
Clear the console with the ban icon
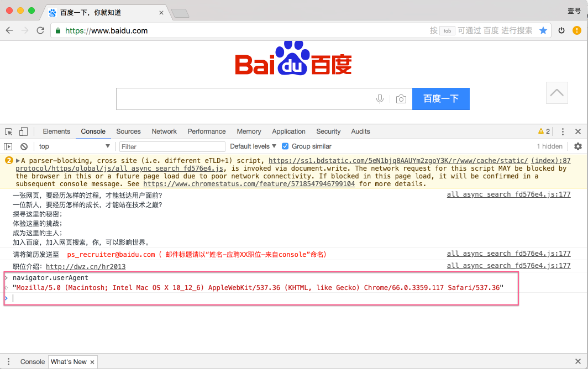click(x=24, y=146)
